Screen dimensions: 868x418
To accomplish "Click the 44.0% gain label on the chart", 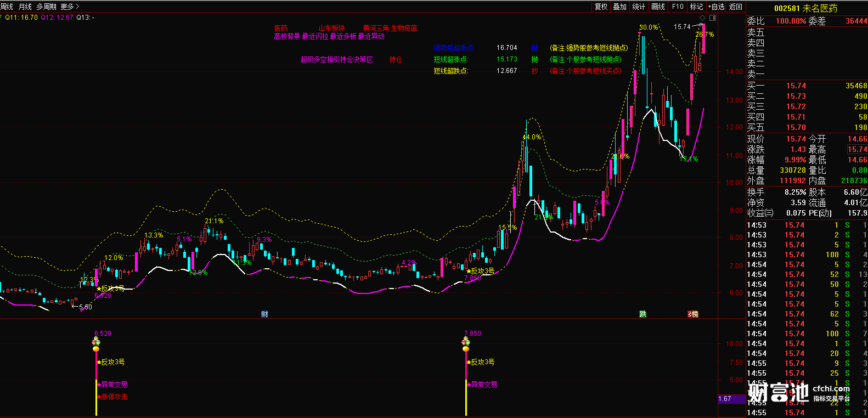I will (x=532, y=137).
